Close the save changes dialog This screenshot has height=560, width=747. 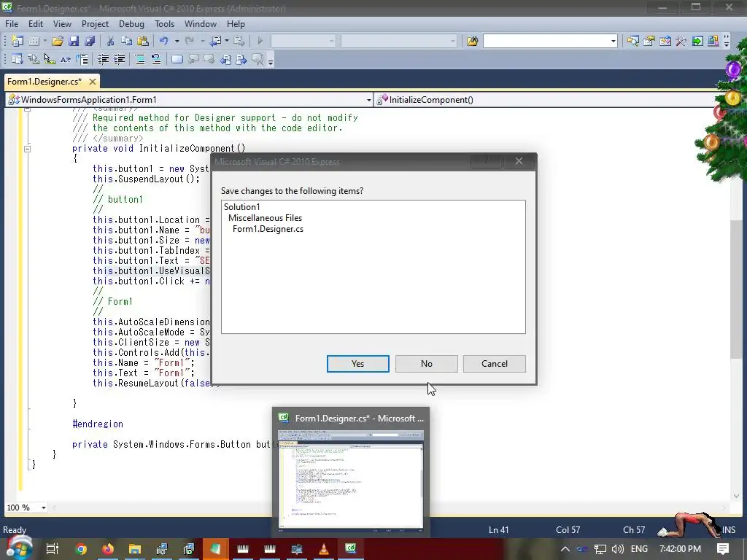pos(519,161)
